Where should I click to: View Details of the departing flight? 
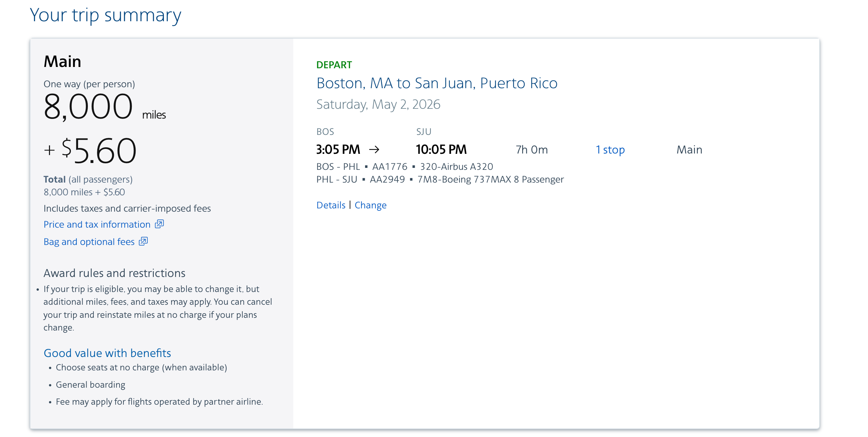[330, 205]
